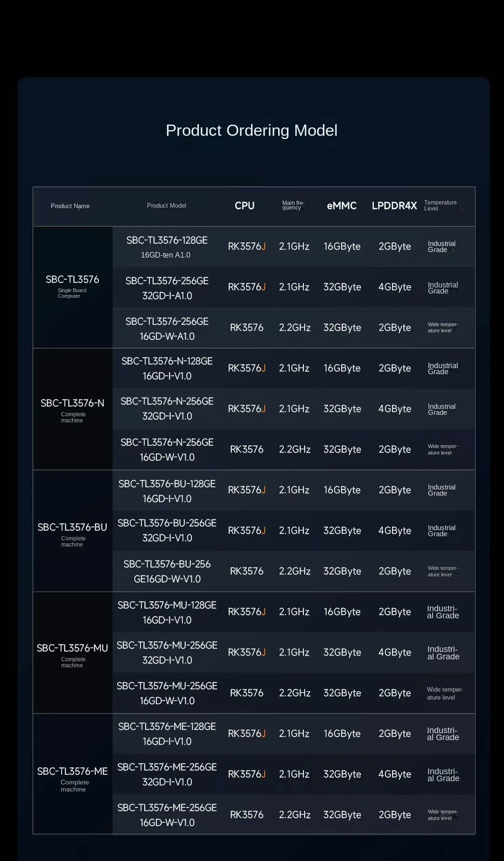
Task: Select model SBC-TL3576-BU-256 GE16GD-W-V1.0
Action: (x=167, y=571)
